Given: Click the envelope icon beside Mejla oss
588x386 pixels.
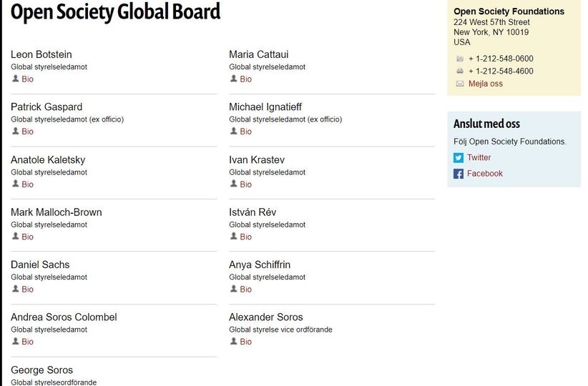Looking at the screenshot, I should [460, 84].
